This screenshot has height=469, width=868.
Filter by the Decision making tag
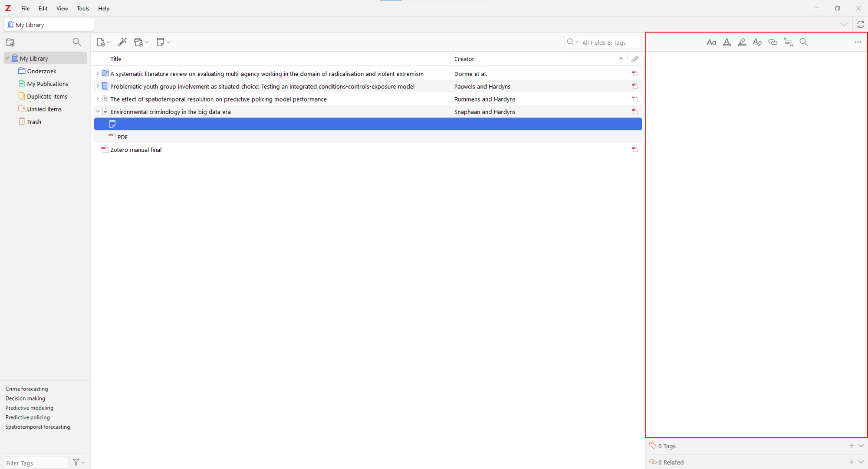tap(25, 398)
